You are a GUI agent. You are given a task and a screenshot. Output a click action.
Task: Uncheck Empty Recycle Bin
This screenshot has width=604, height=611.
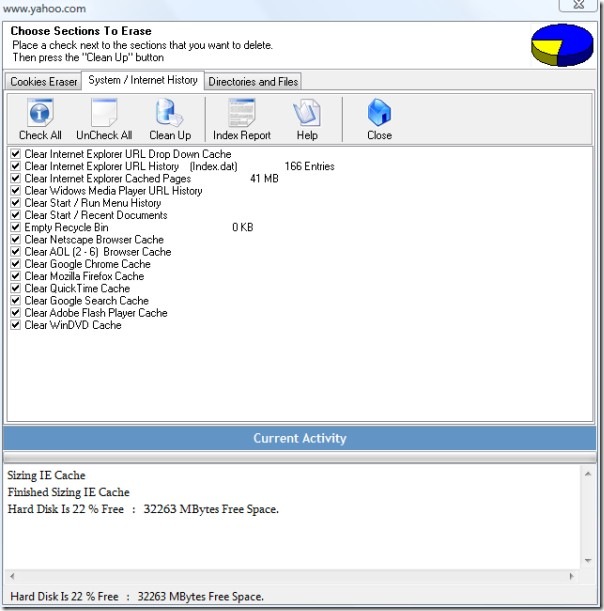pos(16,227)
